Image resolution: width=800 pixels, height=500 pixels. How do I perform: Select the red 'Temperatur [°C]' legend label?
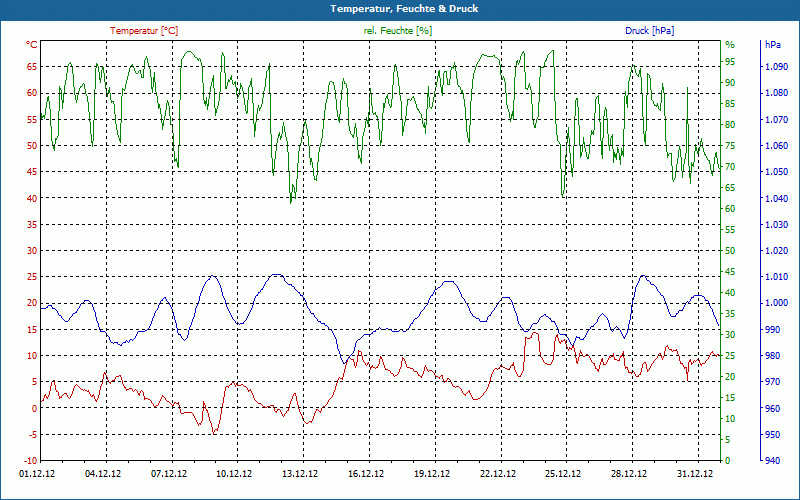(144, 31)
